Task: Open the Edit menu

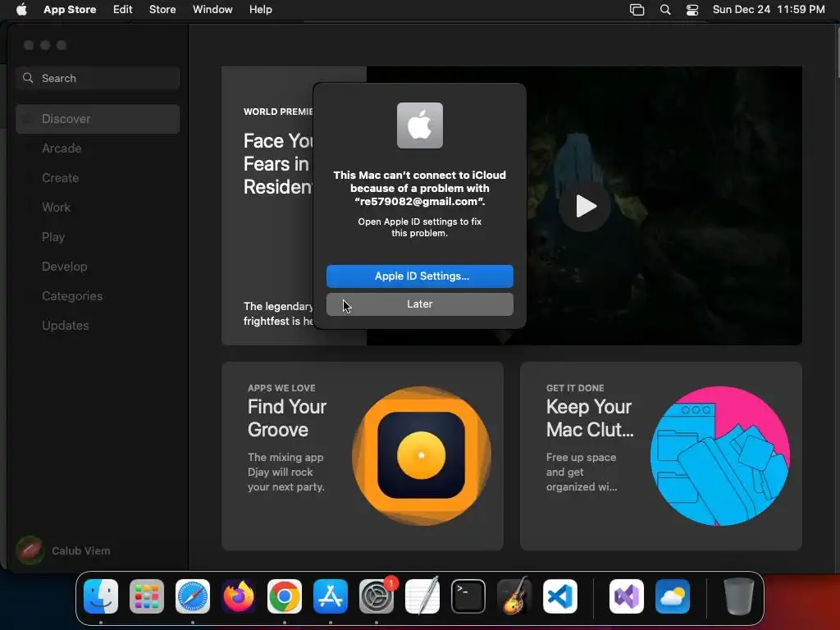Action: coord(123,9)
